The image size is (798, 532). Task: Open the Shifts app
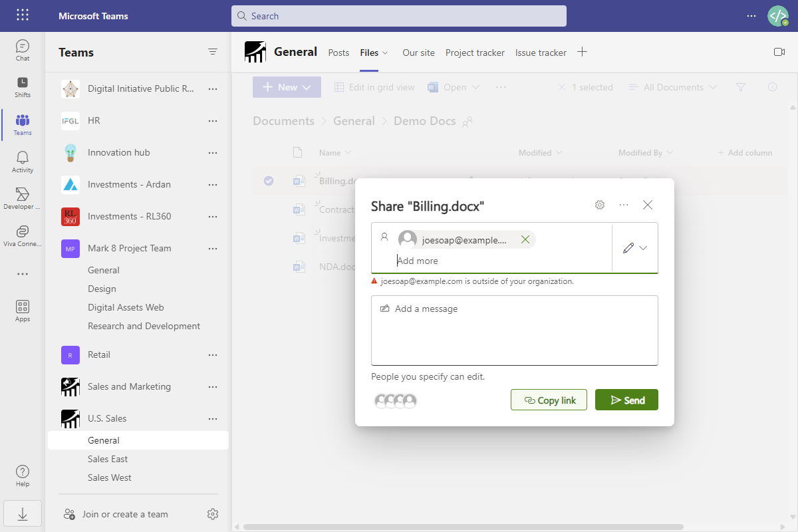pyautogui.click(x=23, y=87)
